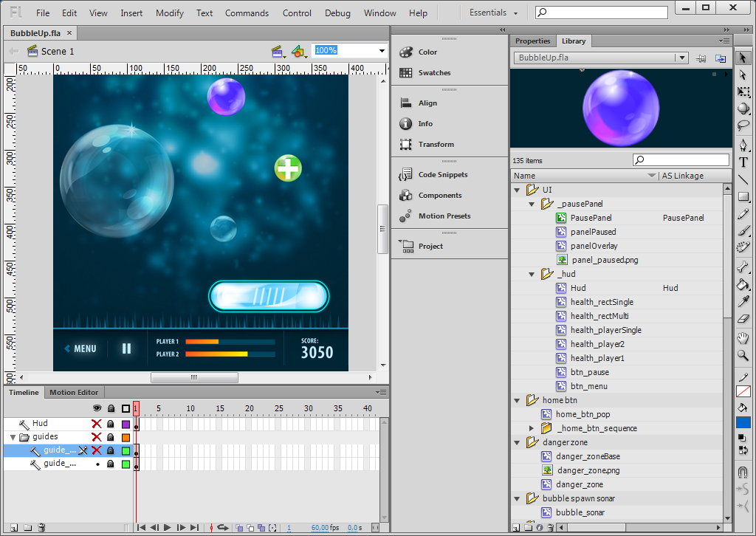Toggle visibility of the Hud layer
The width and height of the screenshot is (756, 536).
(x=96, y=424)
